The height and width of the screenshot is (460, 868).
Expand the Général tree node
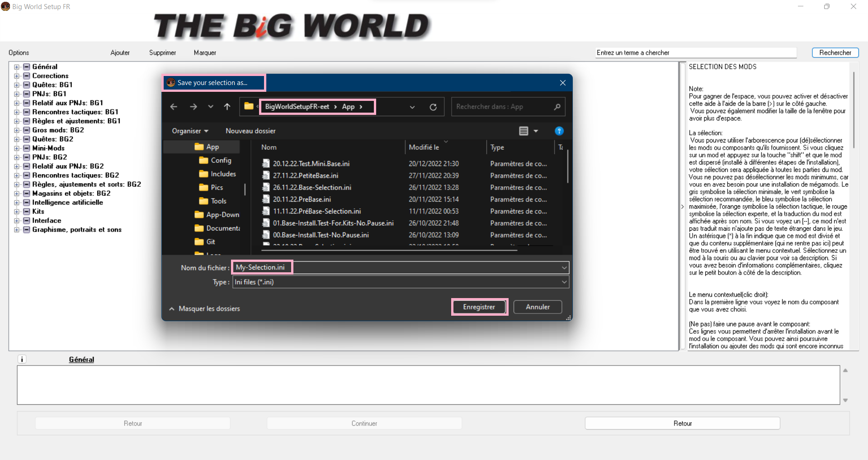click(x=17, y=67)
